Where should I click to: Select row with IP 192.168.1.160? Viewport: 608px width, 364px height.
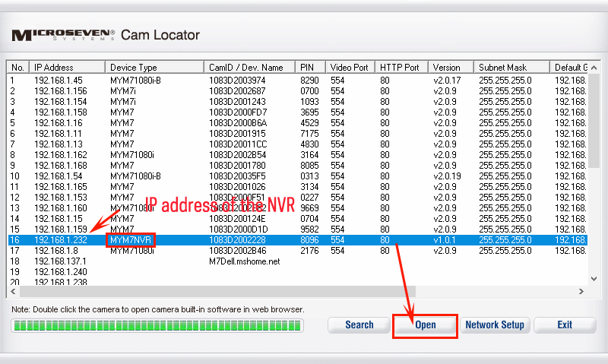tap(297, 208)
